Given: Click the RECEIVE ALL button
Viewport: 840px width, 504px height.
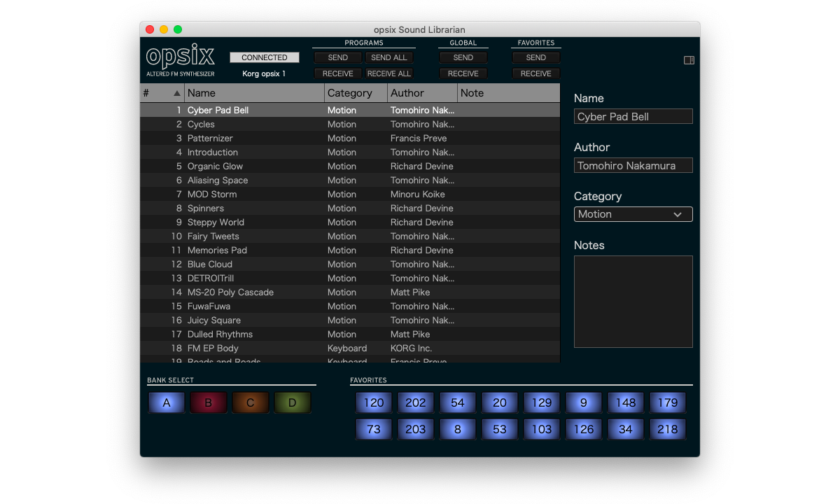Looking at the screenshot, I should point(389,73).
